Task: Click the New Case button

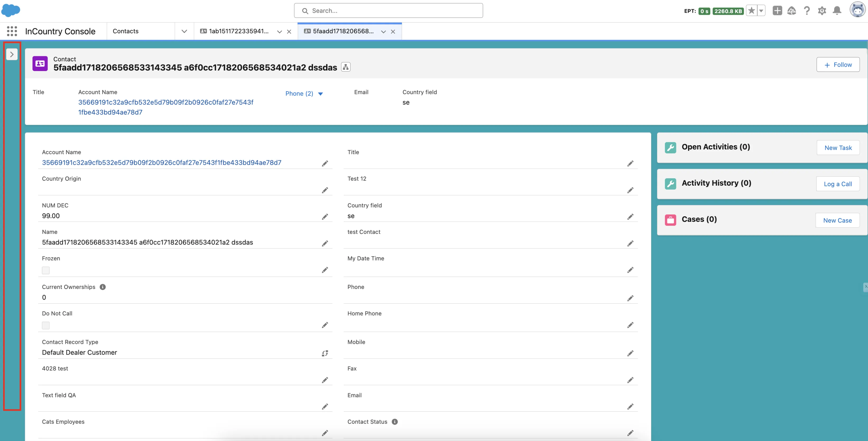Action: tap(837, 220)
